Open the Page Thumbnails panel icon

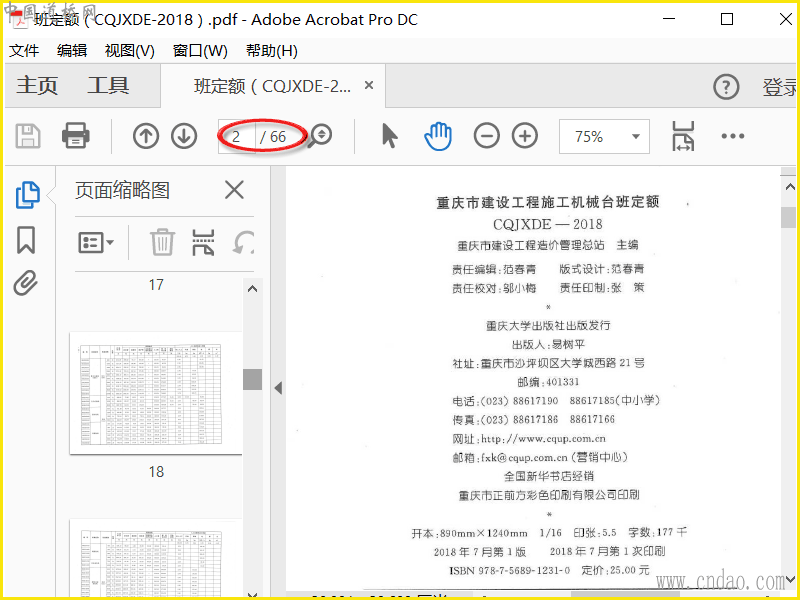[x=27, y=195]
